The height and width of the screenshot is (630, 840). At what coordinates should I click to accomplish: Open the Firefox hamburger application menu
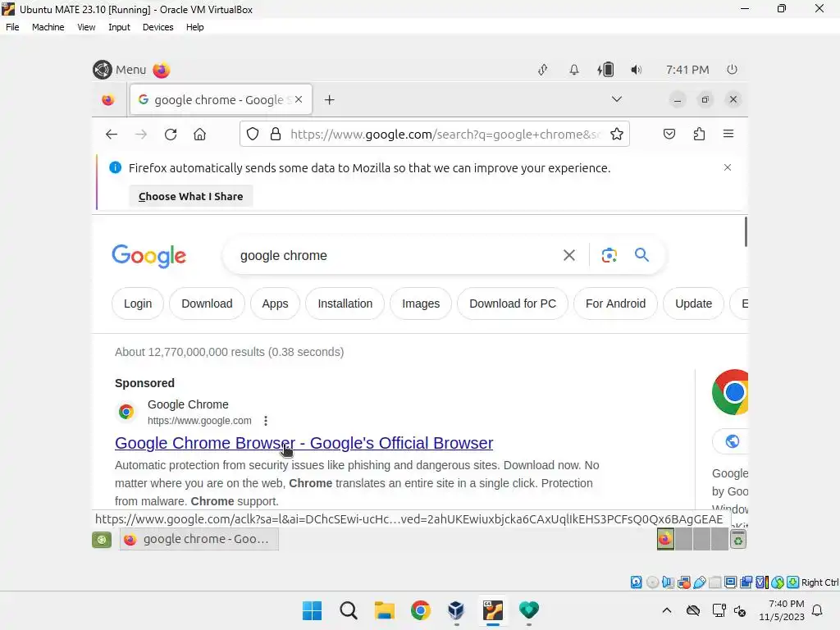point(728,134)
